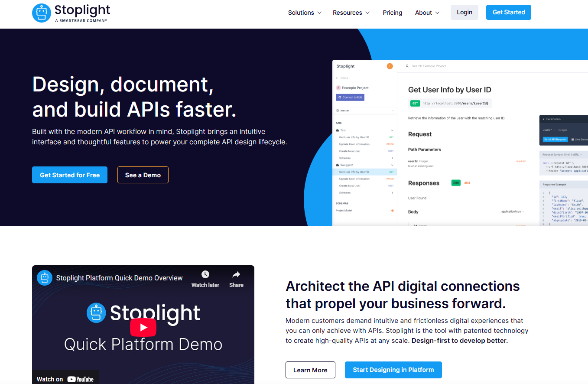
Task: Select the 200 response tab
Action: tap(456, 183)
